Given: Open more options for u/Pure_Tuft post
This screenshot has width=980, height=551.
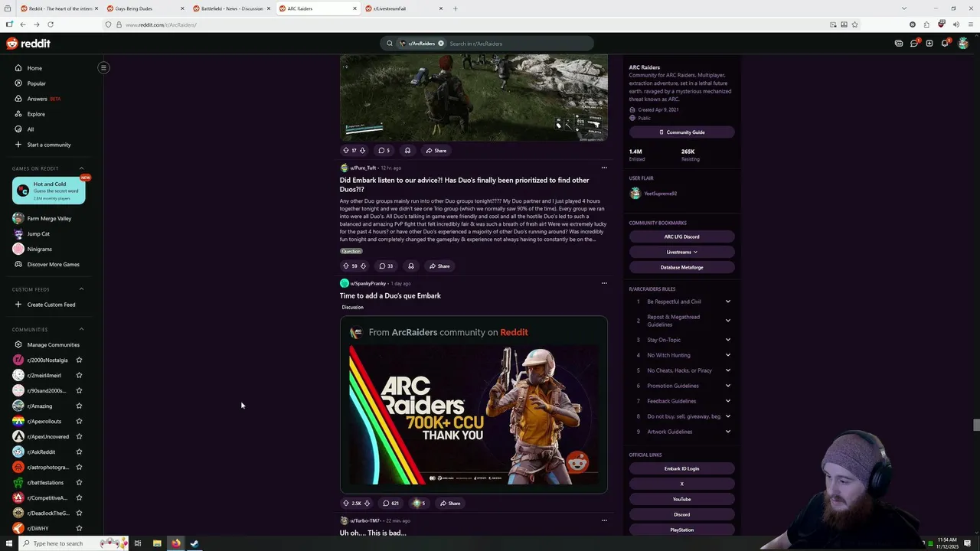Looking at the screenshot, I should 604,168.
